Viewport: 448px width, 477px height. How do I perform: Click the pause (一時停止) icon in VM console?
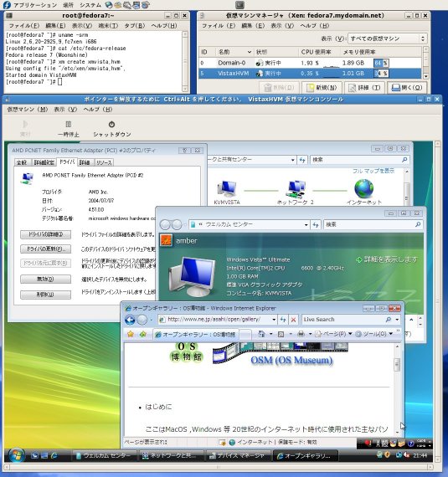(x=69, y=125)
